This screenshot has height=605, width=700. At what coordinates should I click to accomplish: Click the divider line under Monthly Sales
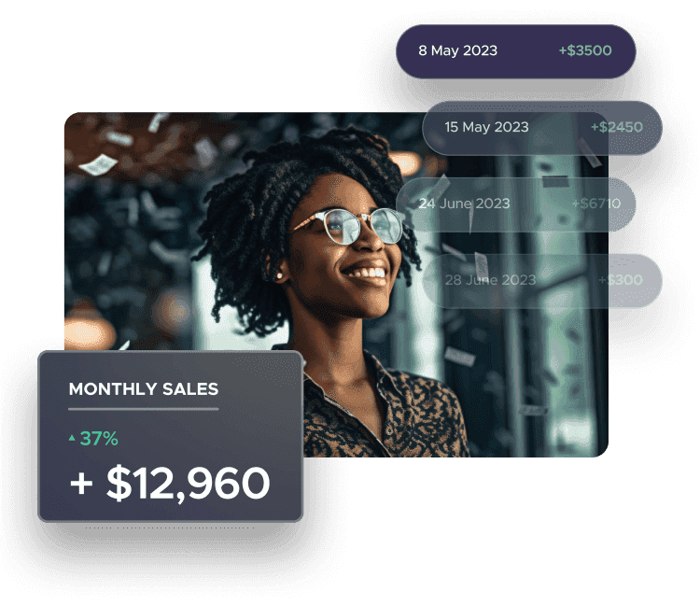[144, 409]
